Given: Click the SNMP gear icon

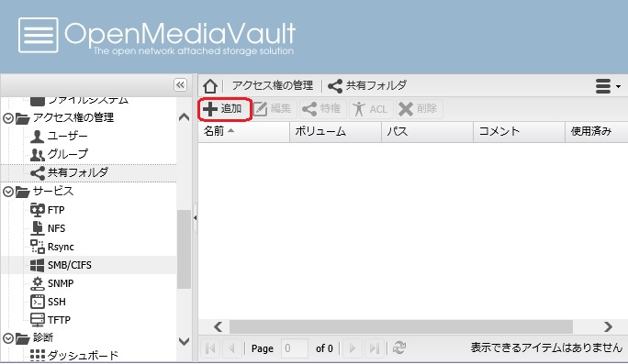Looking at the screenshot, I should click(38, 283).
